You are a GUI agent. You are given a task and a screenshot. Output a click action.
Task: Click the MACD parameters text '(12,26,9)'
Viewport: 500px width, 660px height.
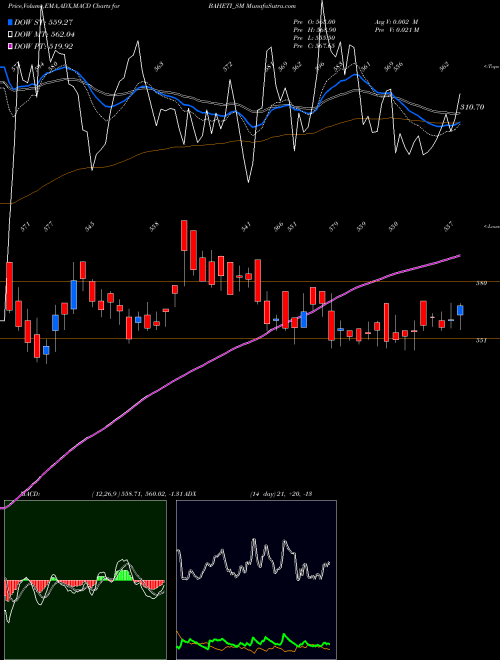(x=105, y=493)
